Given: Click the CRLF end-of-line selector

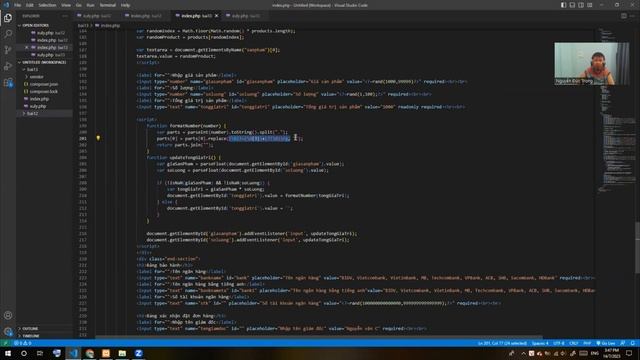Looking at the screenshot, I should point(574,343).
